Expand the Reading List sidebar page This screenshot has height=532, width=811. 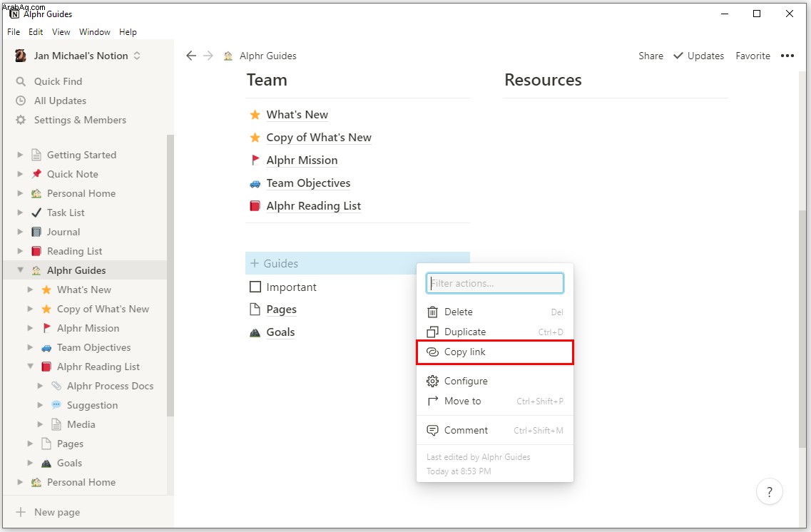[20, 251]
